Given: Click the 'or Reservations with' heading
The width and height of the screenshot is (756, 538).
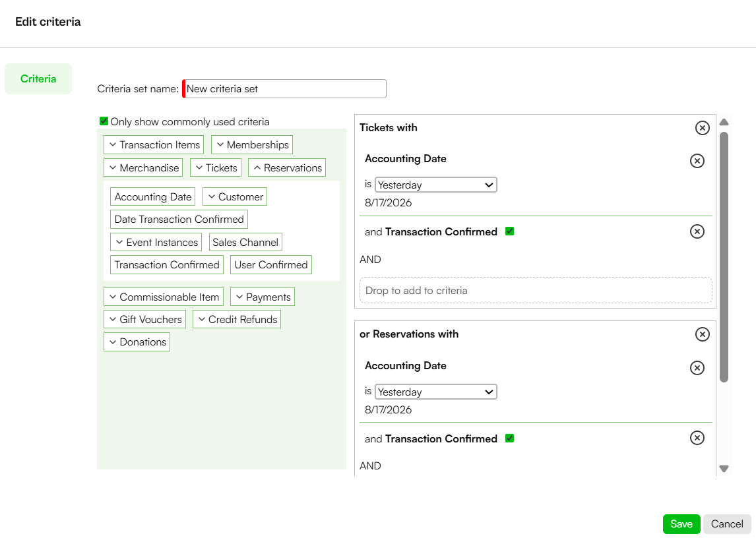Looking at the screenshot, I should click(409, 334).
